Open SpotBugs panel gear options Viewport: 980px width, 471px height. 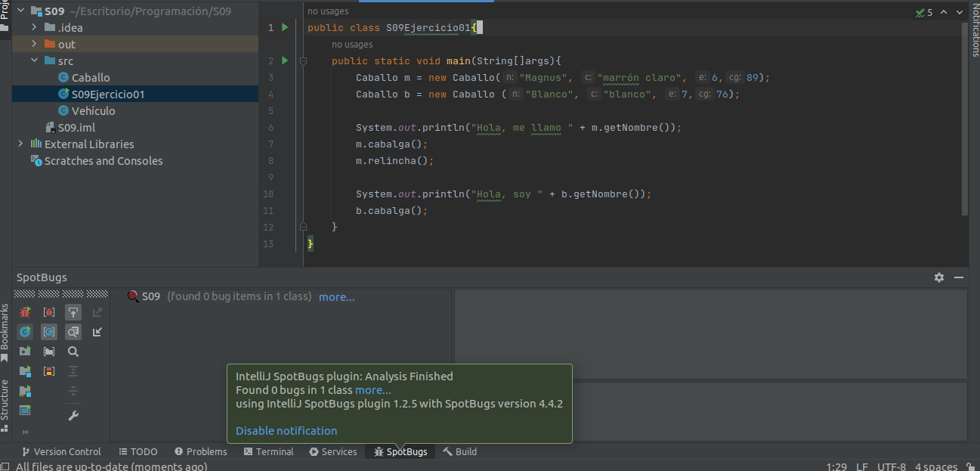939,277
